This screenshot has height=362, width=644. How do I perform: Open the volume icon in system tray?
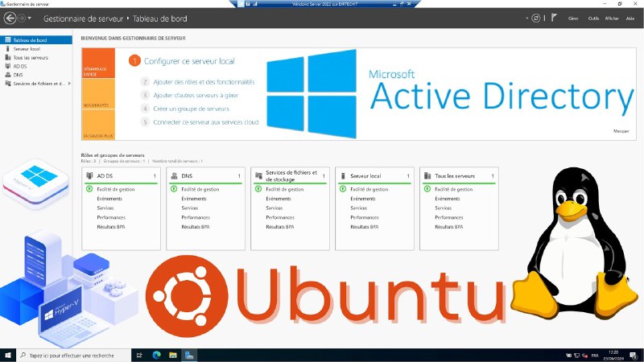coord(584,356)
